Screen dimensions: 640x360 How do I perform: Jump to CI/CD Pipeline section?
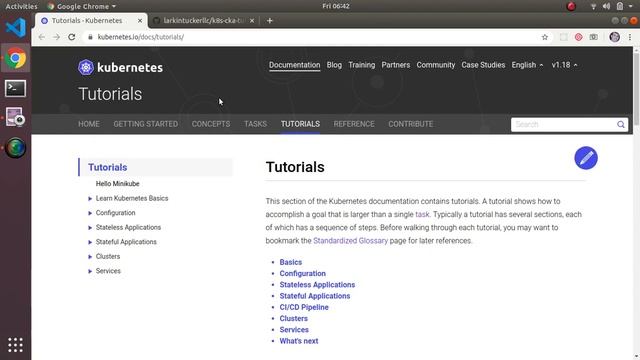pyautogui.click(x=304, y=307)
